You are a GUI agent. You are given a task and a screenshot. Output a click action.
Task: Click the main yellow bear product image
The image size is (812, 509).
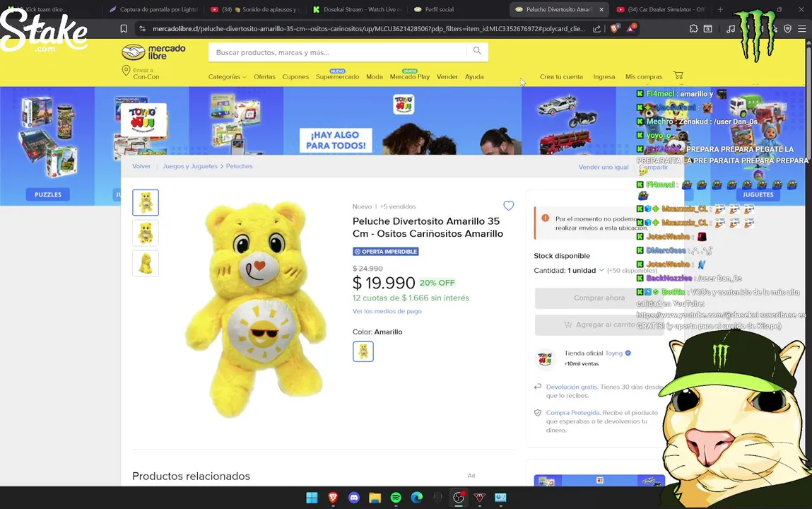pos(257,309)
